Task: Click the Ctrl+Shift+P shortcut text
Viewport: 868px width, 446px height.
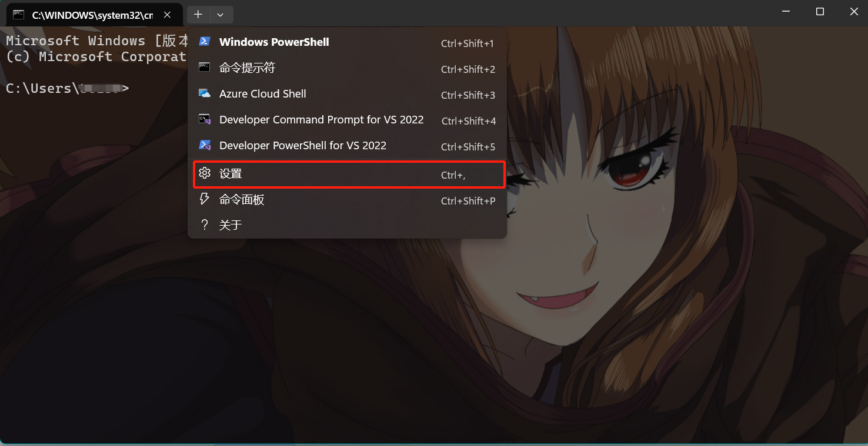Action: 468,201
